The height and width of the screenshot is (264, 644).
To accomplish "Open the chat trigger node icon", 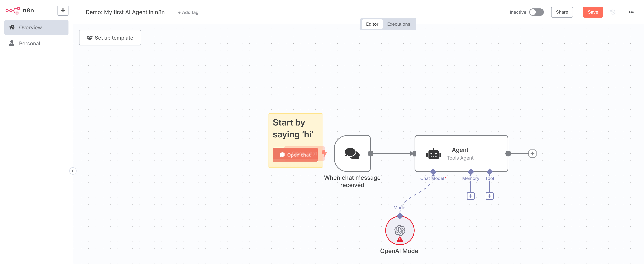I will (352, 153).
